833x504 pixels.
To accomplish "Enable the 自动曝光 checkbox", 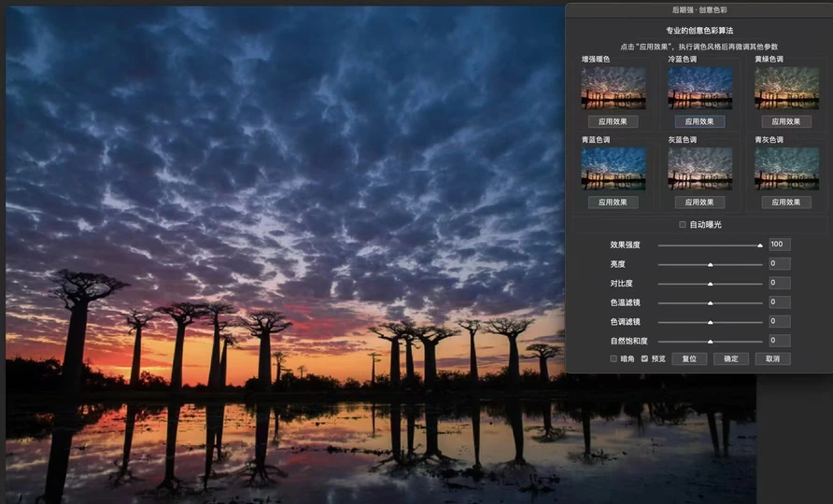I will 683,225.
